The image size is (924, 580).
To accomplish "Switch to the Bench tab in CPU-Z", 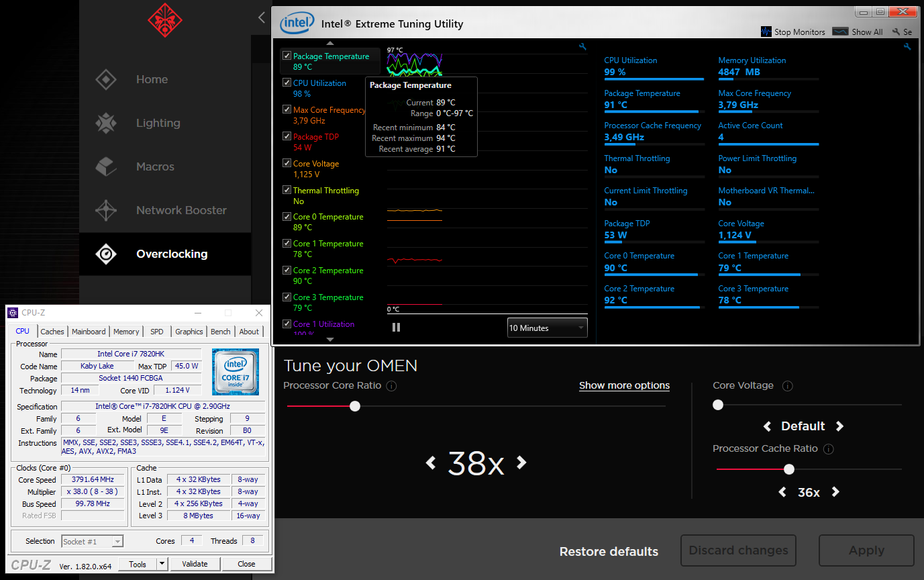I will [221, 332].
